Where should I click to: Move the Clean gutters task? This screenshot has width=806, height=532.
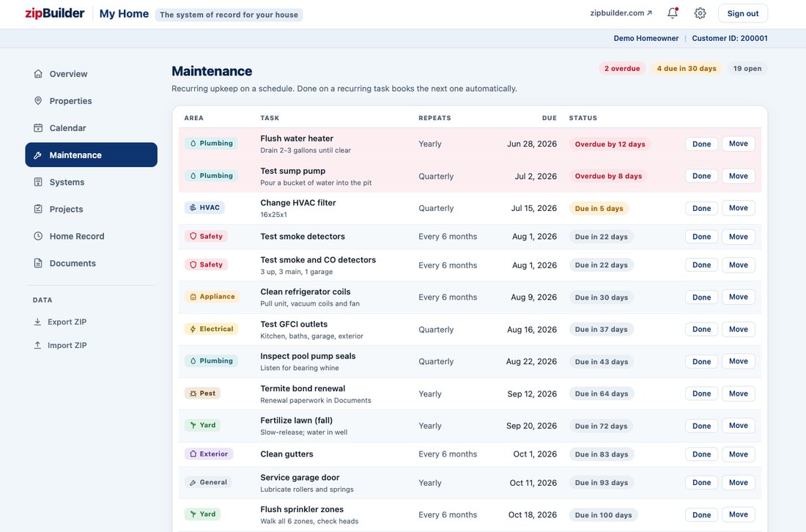(x=738, y=454)
